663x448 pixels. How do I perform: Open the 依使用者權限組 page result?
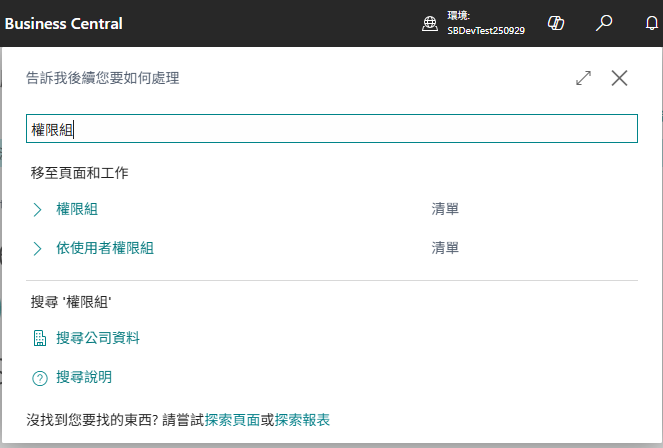[105, 248]
